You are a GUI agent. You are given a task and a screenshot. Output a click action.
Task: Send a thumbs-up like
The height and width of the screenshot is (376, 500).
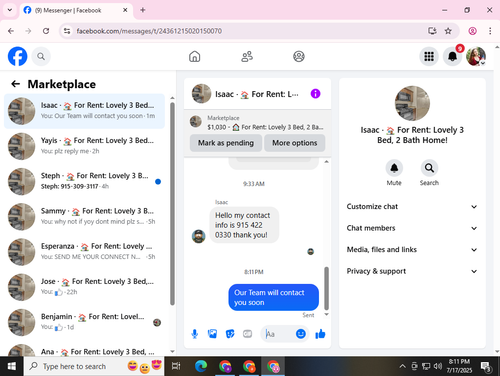pyautogui.click(x=320, y=334)
